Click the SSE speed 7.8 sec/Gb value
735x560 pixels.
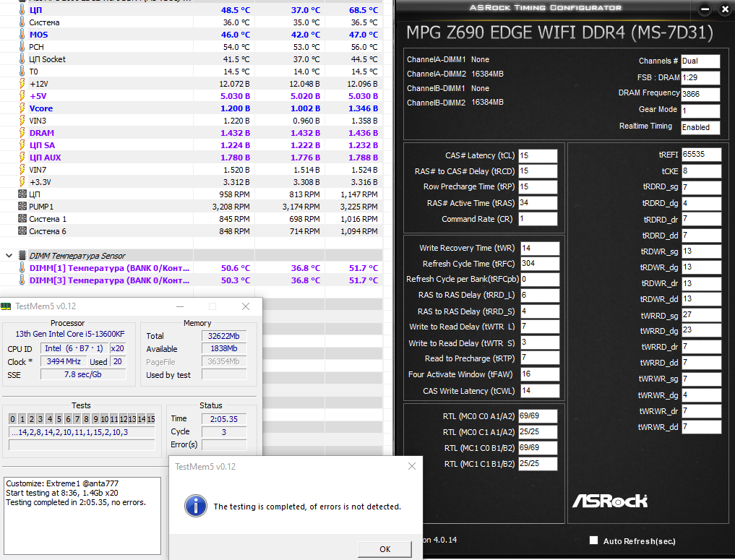coord(83,374)
